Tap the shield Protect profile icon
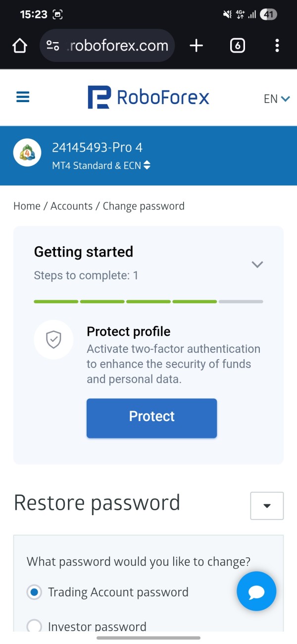Image resolution: width=297 pixels, height=644 pixels. (53, 339)
